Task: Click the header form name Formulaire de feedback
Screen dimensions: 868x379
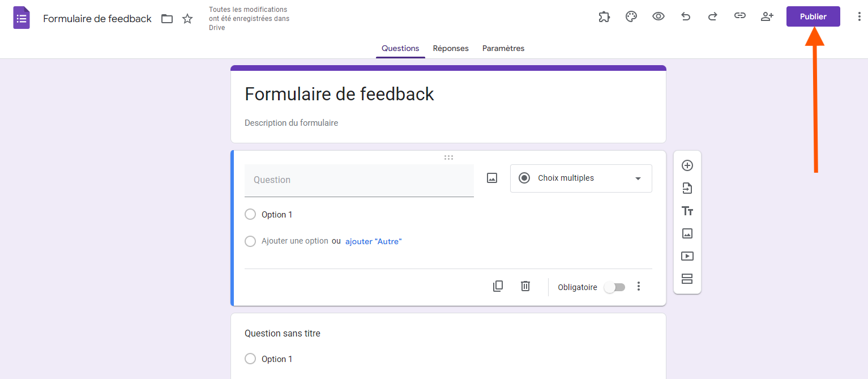Action: [x=97, y=19]
